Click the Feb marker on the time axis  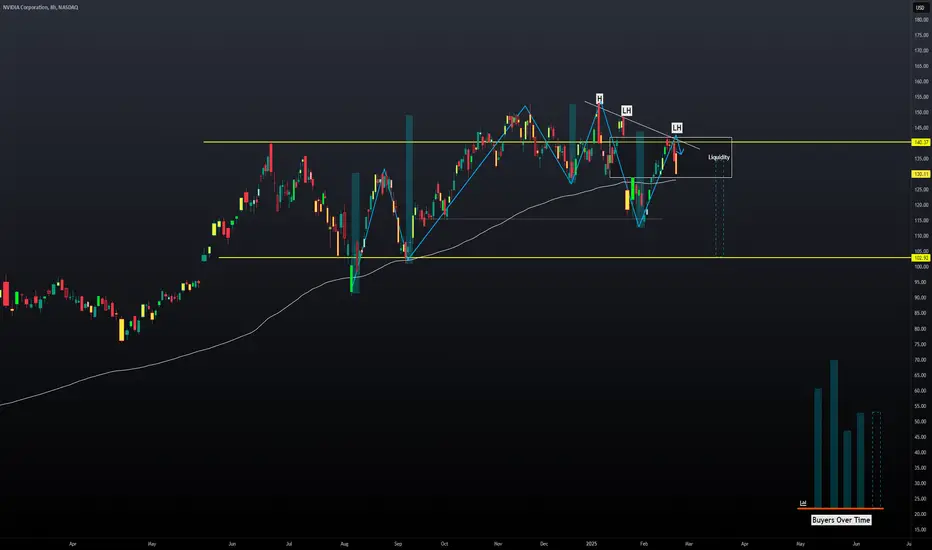click(644, 543)
